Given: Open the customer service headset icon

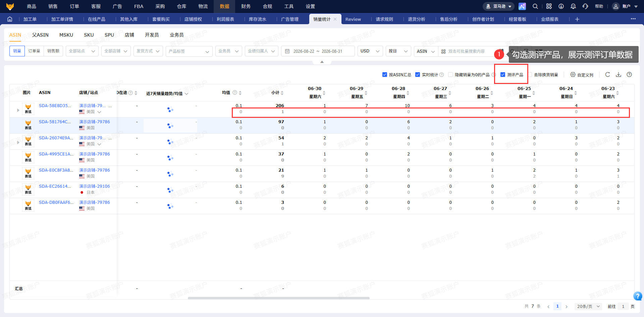Looking at the screenshot, I should coord(585,6).
